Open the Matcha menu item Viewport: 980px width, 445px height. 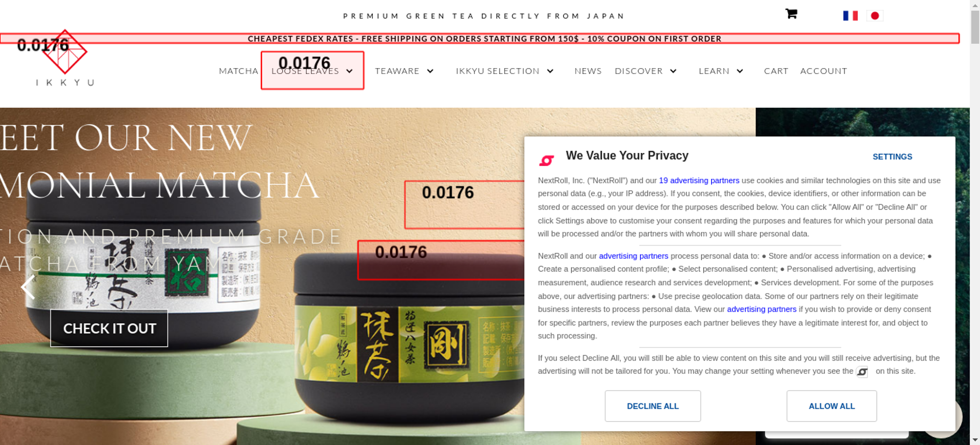239,71
